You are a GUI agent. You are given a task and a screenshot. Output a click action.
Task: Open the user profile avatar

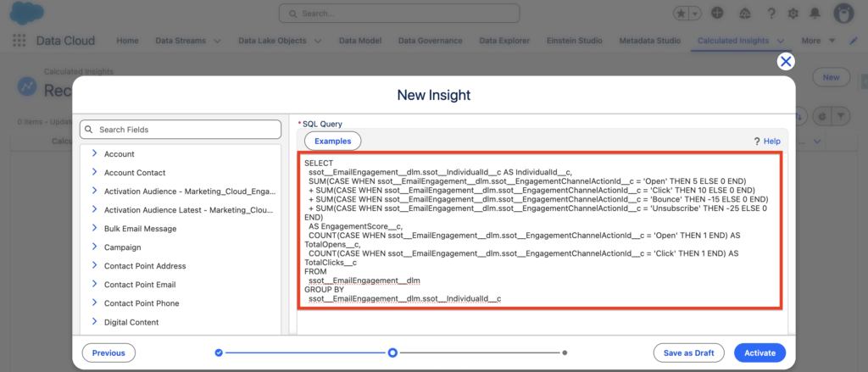[x=843, y=14]
